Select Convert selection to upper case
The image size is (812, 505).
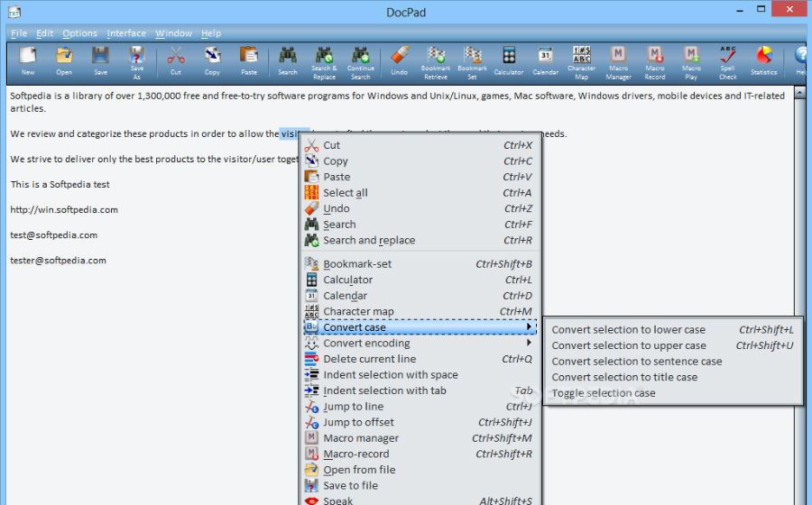coord(672,345)
